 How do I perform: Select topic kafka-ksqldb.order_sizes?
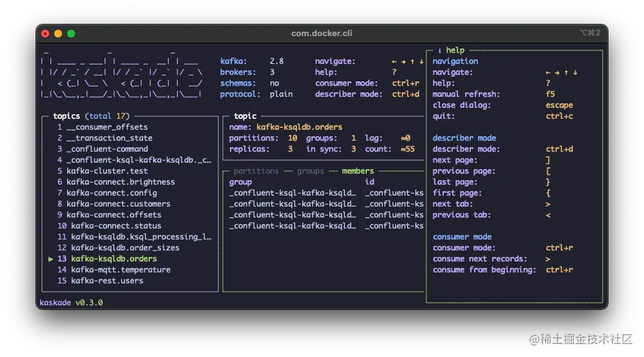pos(130,248)
